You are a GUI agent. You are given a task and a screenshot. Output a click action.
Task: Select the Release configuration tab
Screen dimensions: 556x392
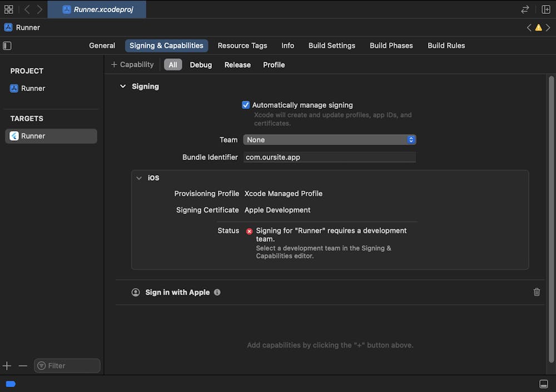[x=237, y=65]
